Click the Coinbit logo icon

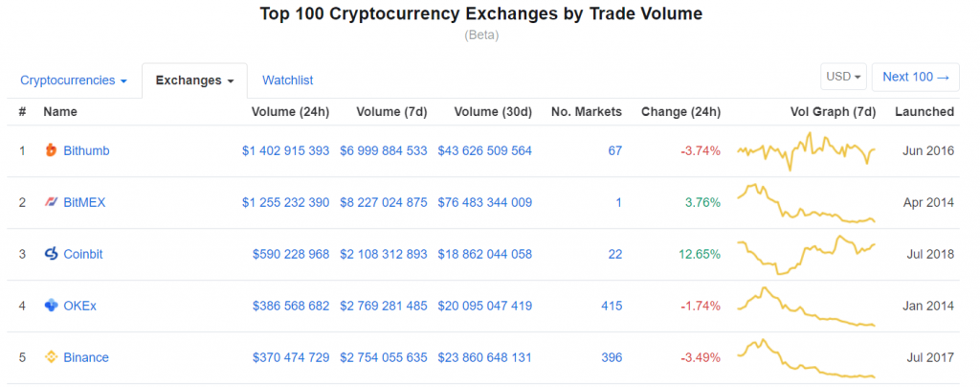(x=52, y=254)
